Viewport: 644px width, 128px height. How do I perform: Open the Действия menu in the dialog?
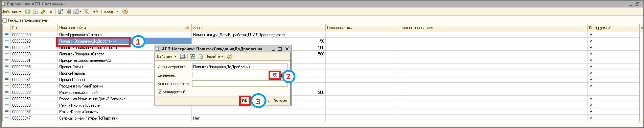tap(166, 56)
